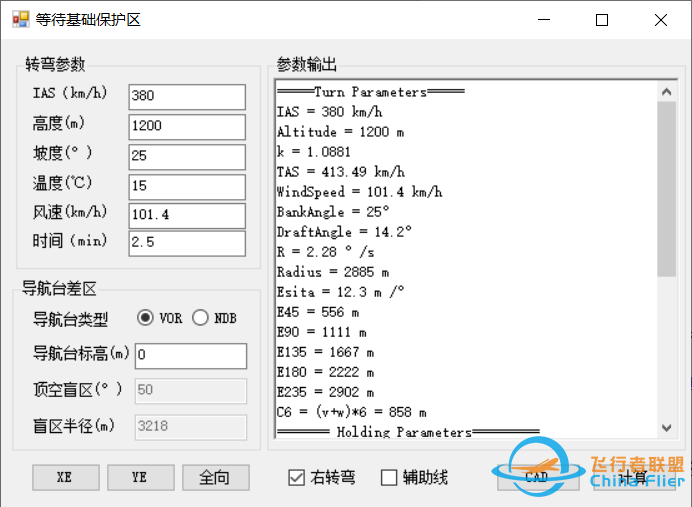The height and width of the screenshot is (507, 692).
Task: Select the NDB radio button
Action: pos(200,318)
